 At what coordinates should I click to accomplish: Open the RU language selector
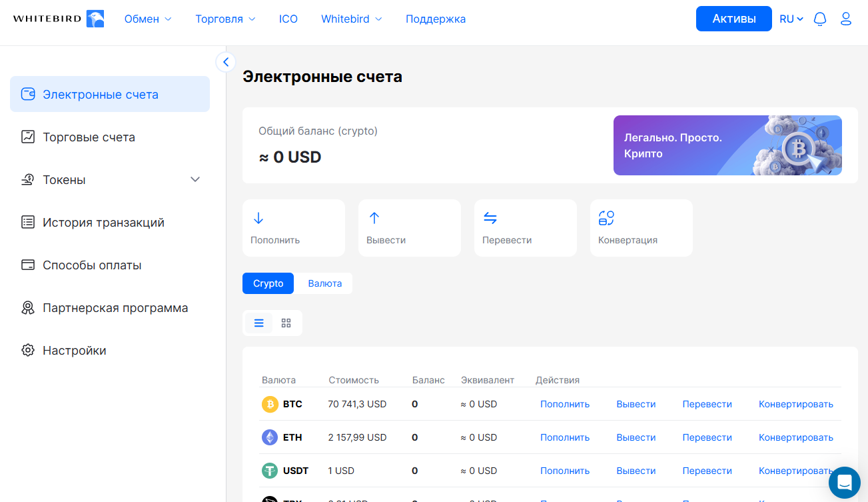pos(791,19)
